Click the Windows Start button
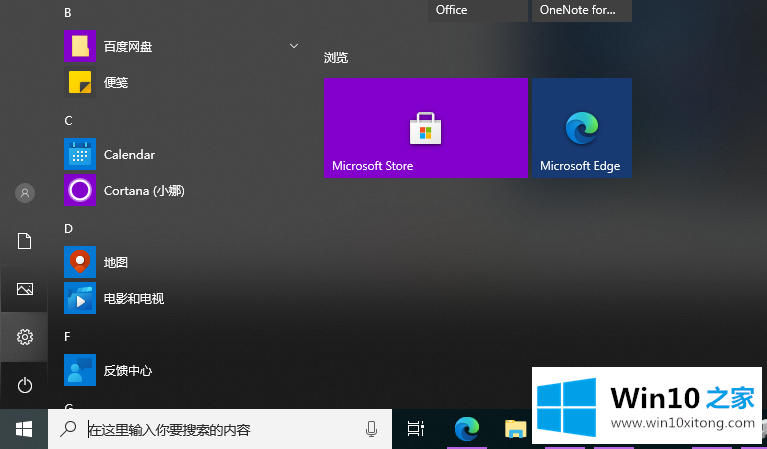 tap(24, 429)
